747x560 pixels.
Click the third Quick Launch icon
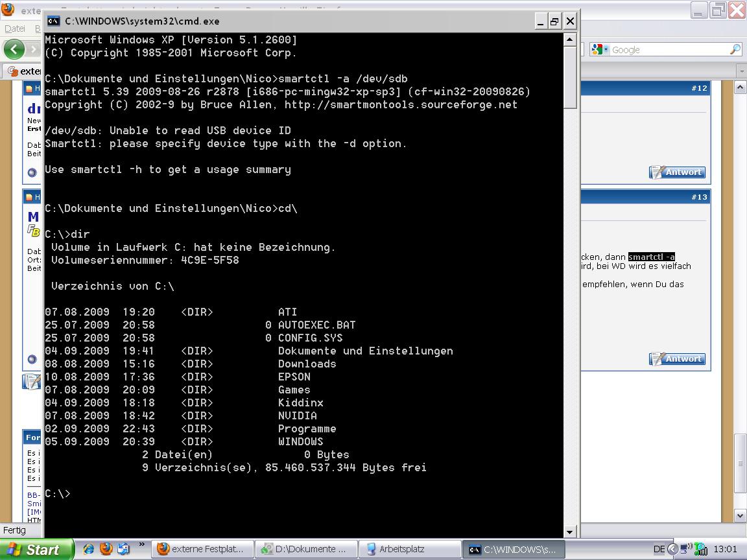[x=123, y=549]
